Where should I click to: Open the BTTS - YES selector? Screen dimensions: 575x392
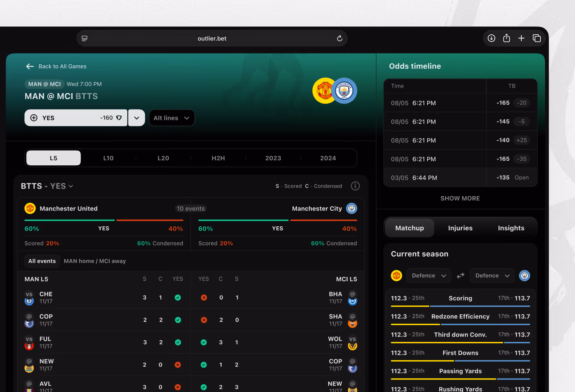pyautogui.click(x=47, y=186)
